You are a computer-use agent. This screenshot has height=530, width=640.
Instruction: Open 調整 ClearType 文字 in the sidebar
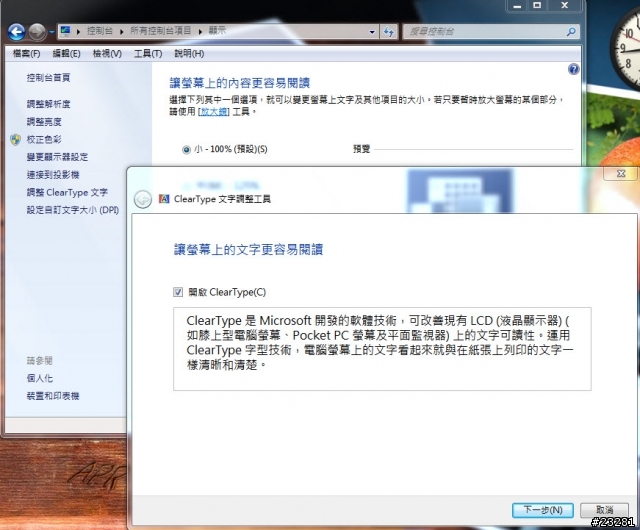click(x=67, y=192)
